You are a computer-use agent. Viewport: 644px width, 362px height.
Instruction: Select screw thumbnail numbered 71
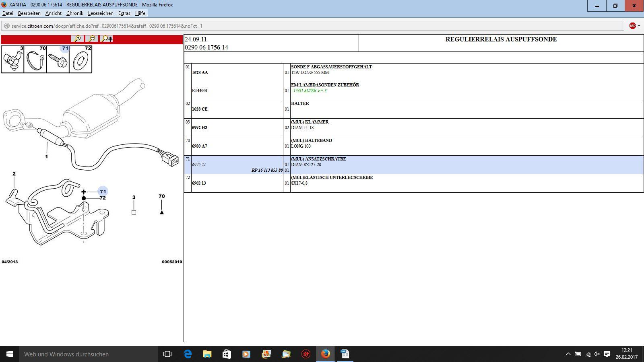pos(58,59)
